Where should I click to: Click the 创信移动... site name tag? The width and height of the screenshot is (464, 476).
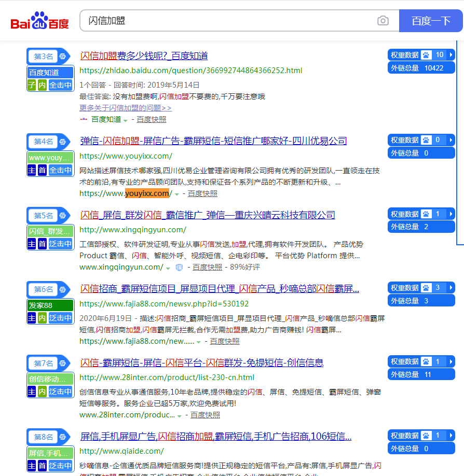[x=50, y=379]
